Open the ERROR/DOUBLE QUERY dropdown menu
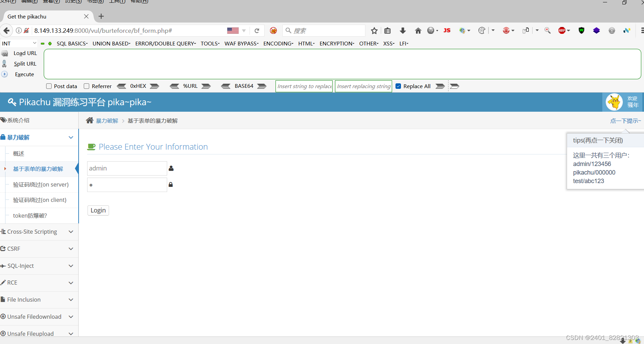The height and width of the screenshot is (344, 644). pyautogui.click(x=165, y=43)
